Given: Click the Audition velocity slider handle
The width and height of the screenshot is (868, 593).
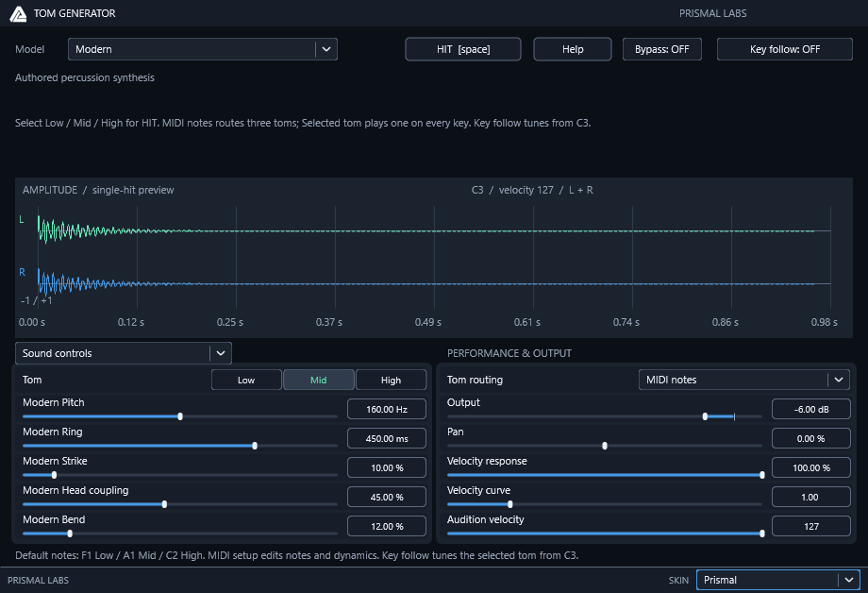Looking at the screenshot, I should coord(762,534).
